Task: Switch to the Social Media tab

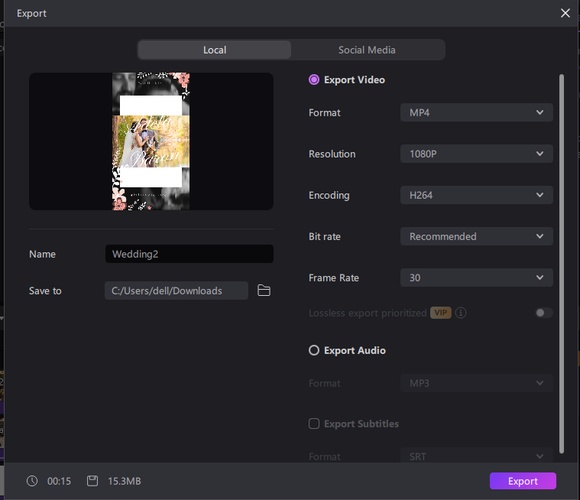Action: pyautogui.click(x=367, y=50)
